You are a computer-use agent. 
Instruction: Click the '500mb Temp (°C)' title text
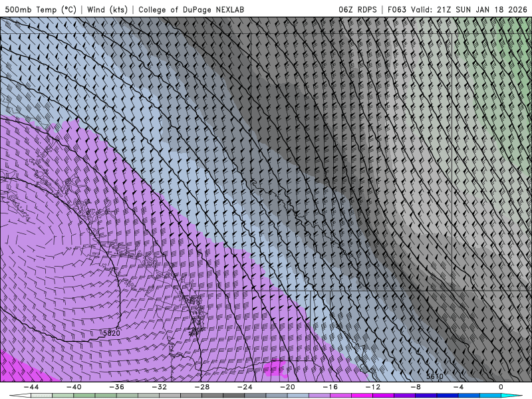pos(41,9)
